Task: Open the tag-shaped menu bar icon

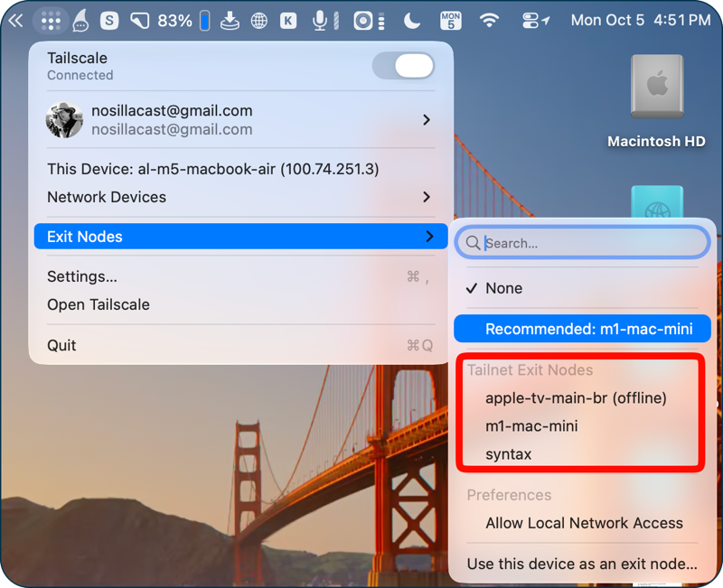Action: click(x=140, y=21)
